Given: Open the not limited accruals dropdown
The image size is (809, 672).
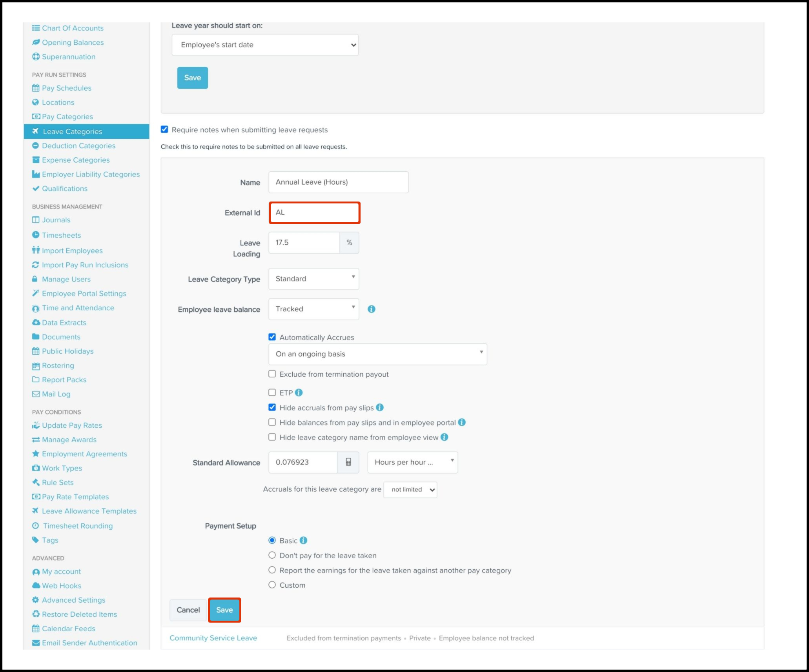Looking at the screenshot, I should (410, 490).
